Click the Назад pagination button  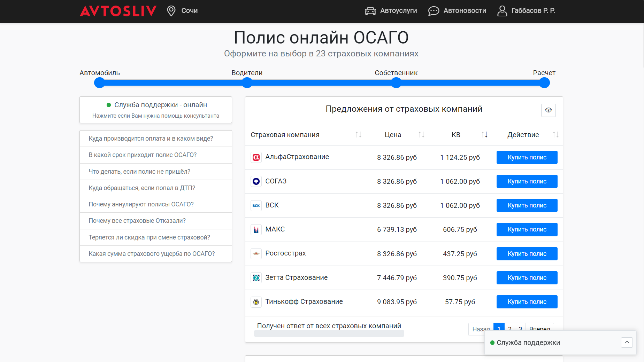(x=481, y=329)
